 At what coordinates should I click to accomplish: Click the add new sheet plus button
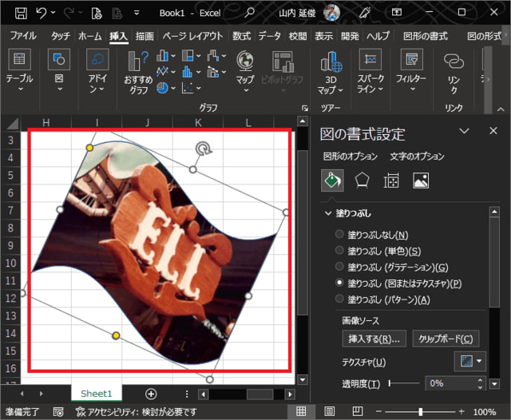click(x=151, y=394)
